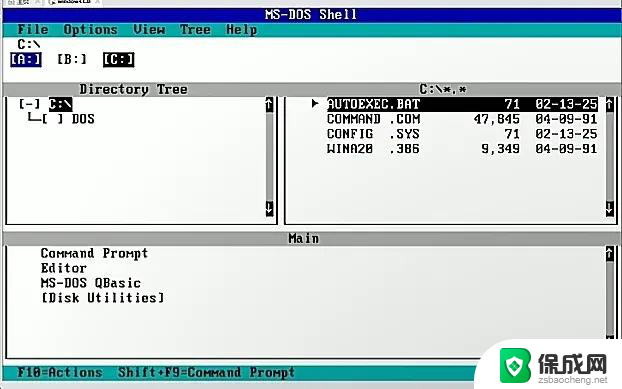Select WINA20.386 in file list
The image size is (622, 389).
click(462, 149)
